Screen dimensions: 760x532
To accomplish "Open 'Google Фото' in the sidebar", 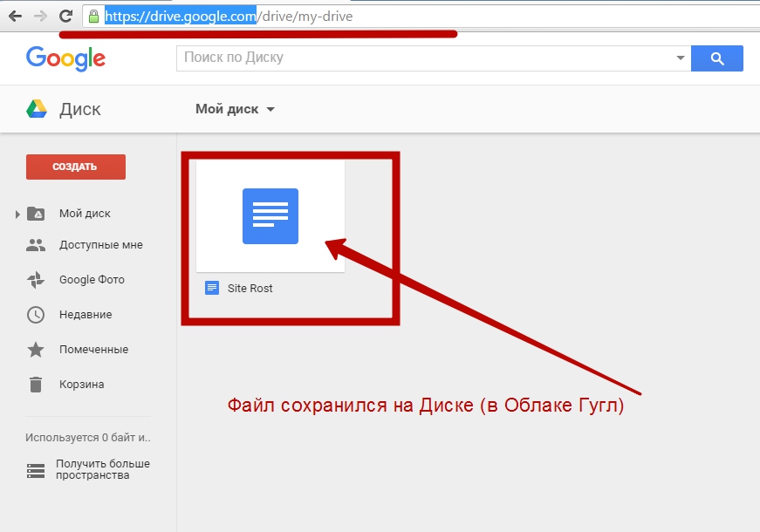I will click(x=92, y=280).
